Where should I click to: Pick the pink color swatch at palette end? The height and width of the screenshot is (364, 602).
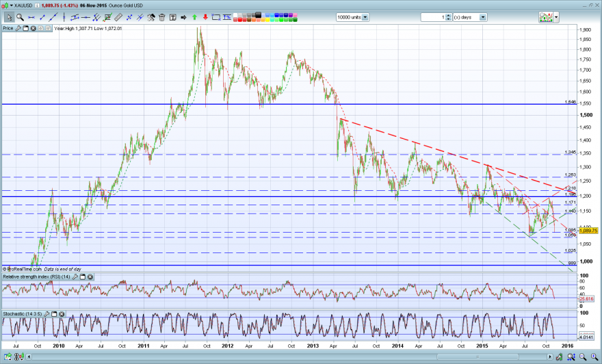(x=295, y=15)
